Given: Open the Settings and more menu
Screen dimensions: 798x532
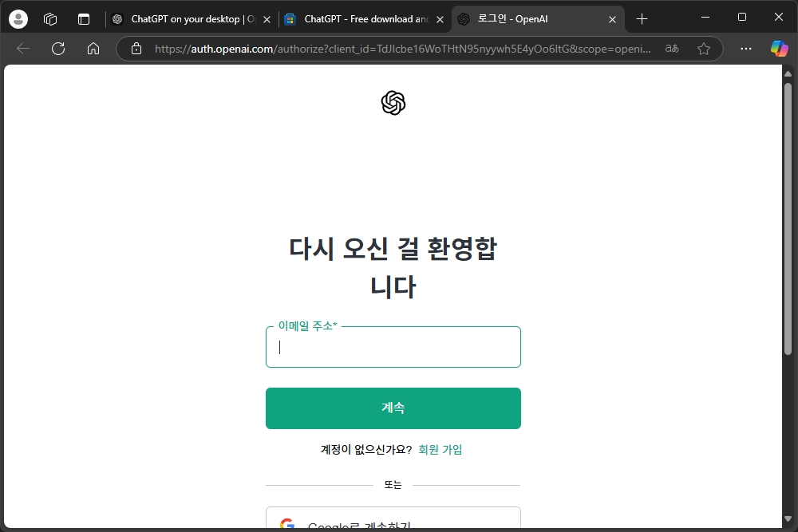Looking at the screenshot, I should coord(745,49).
